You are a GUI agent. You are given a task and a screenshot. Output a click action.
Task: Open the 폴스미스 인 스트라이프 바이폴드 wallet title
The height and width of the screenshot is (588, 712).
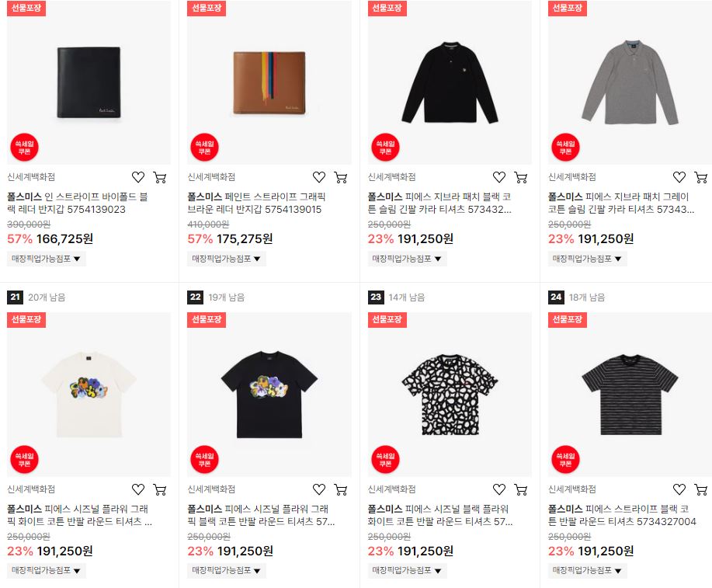78,203
